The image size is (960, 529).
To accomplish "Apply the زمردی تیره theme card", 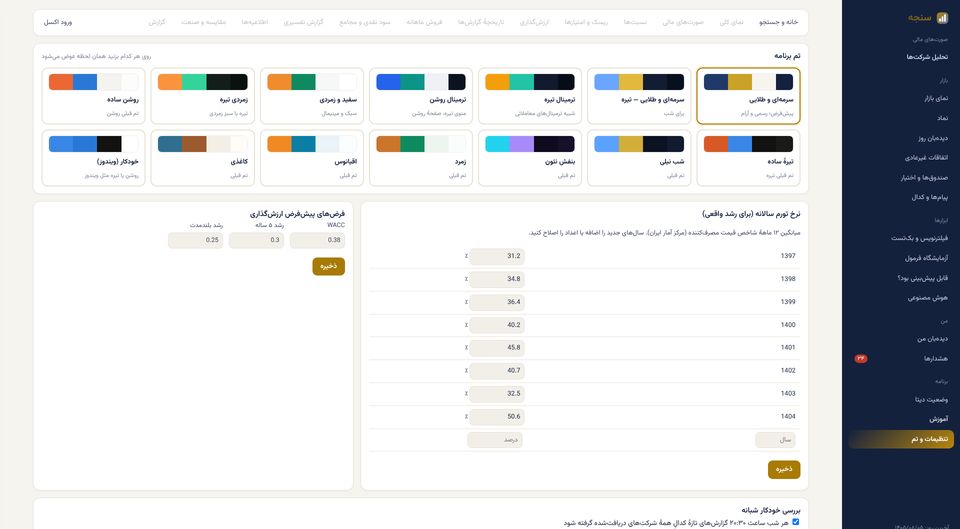I will pos(203,96).
